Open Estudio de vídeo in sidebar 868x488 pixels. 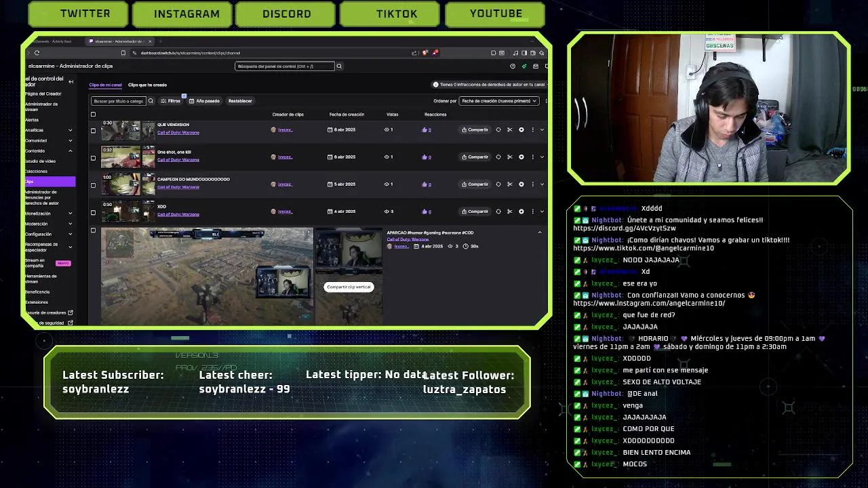40,161
